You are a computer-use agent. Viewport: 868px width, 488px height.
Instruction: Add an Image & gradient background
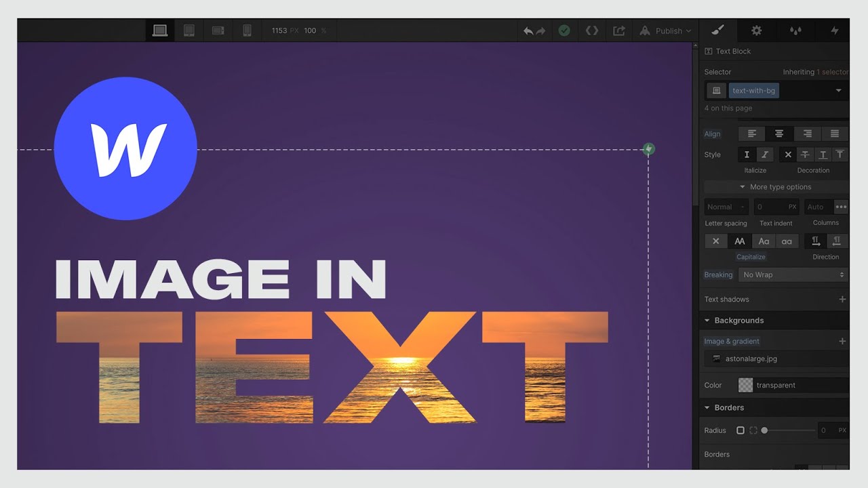(842, 342)
